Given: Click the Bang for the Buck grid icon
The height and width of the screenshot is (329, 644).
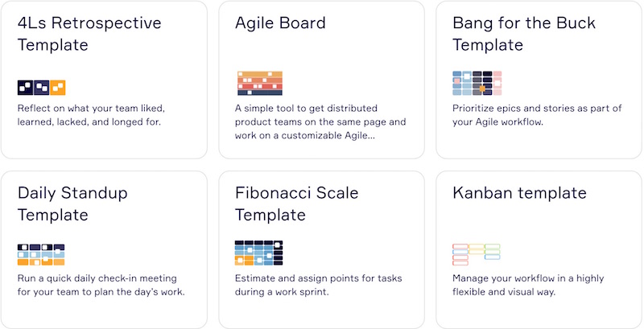Looking at the screenshot, I should tap(477, 84).
